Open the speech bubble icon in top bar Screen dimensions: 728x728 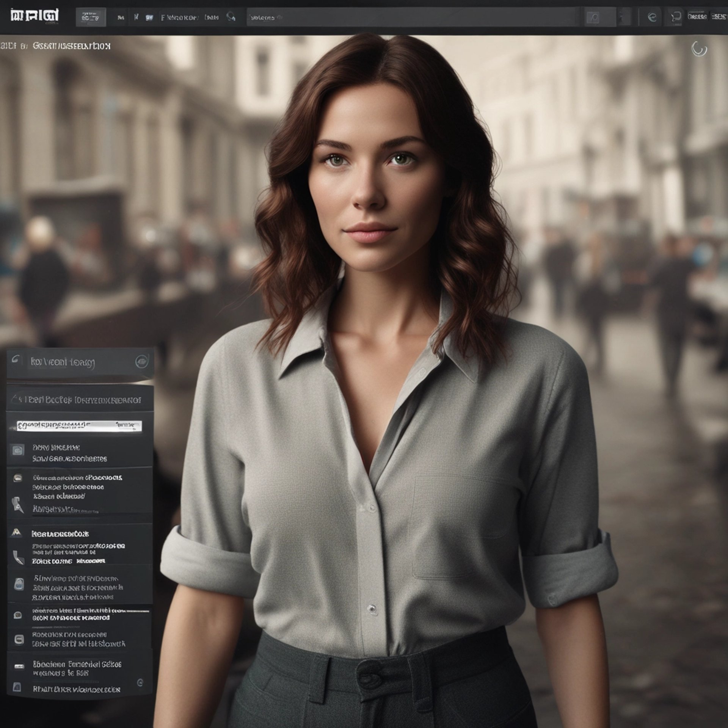[676, 17]
